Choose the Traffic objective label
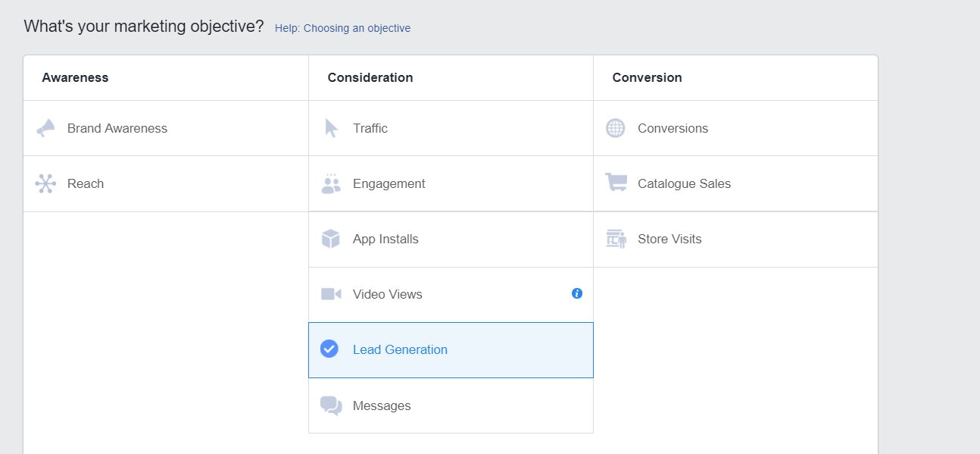Viewport: 980px width, 454px height. (370, 128)
